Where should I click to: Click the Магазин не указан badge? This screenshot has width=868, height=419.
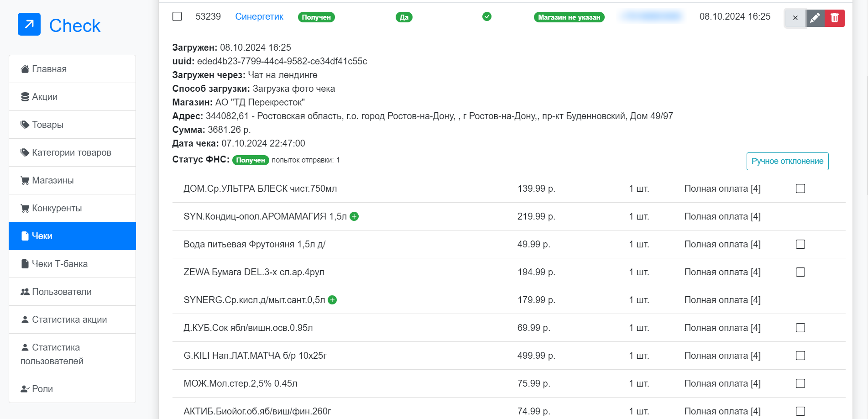569,17
